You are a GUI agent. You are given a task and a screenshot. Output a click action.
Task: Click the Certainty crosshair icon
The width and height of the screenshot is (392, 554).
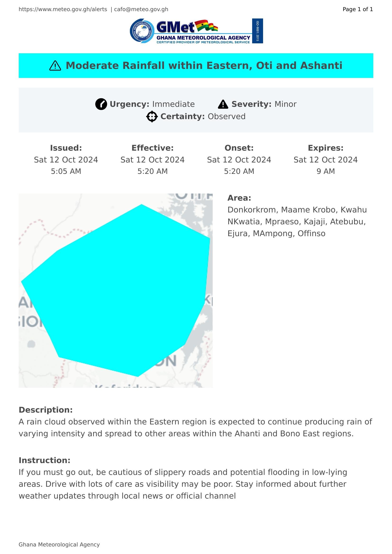point(152,117)
